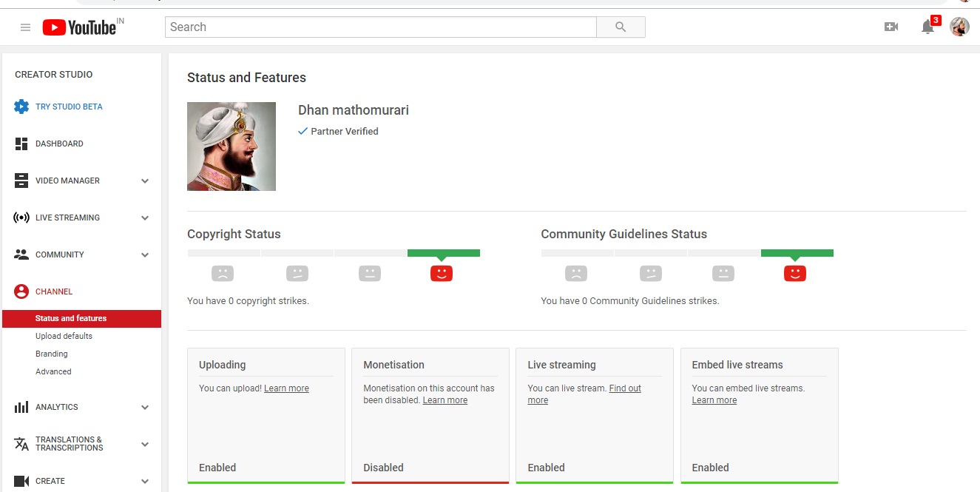Click the Channel person icon
Screen dimensions: 980x492
(x=21, y=292)
